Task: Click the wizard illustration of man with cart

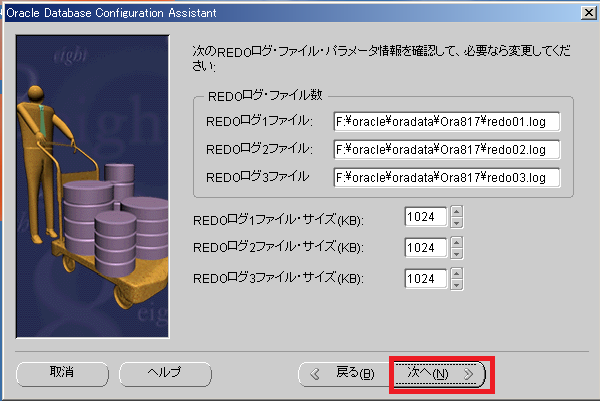Action: (x=92, y=186)
